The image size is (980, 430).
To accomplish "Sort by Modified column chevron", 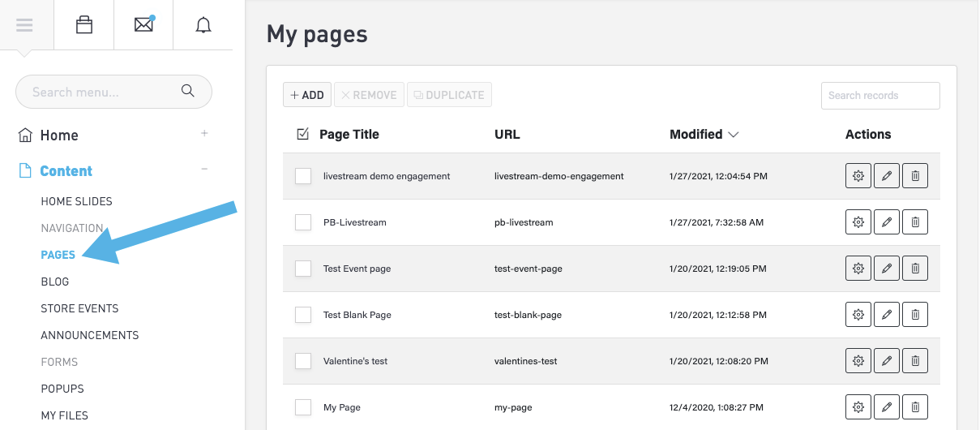I will click(x=734, y=135).
